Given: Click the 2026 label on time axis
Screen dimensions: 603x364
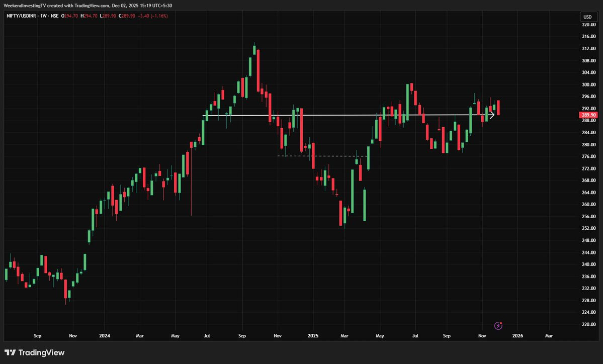Looking at the screenshot, I should (x=518, y=335).
